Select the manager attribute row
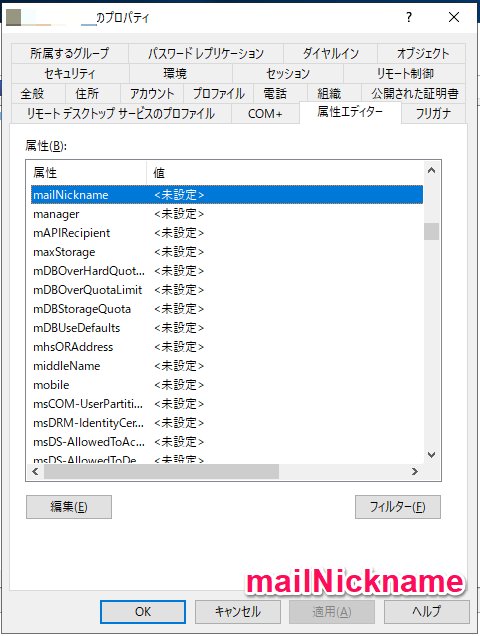Image resolution: width=480 pixels, height=636 pixels. tap(227, 214)
